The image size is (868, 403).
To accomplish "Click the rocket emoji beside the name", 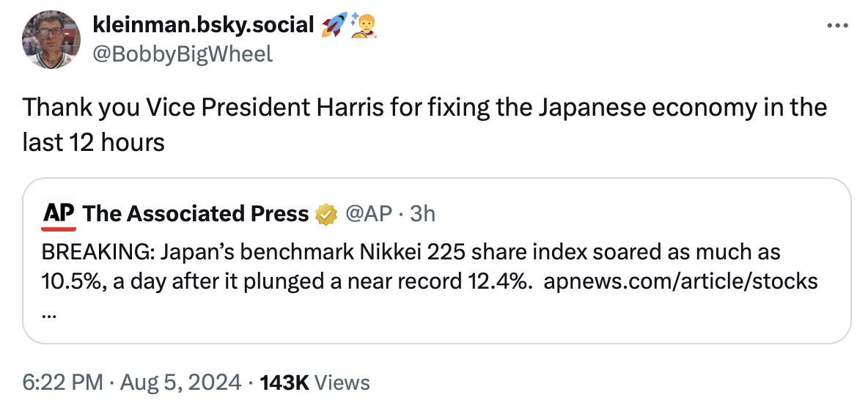I will pos(334,25).
